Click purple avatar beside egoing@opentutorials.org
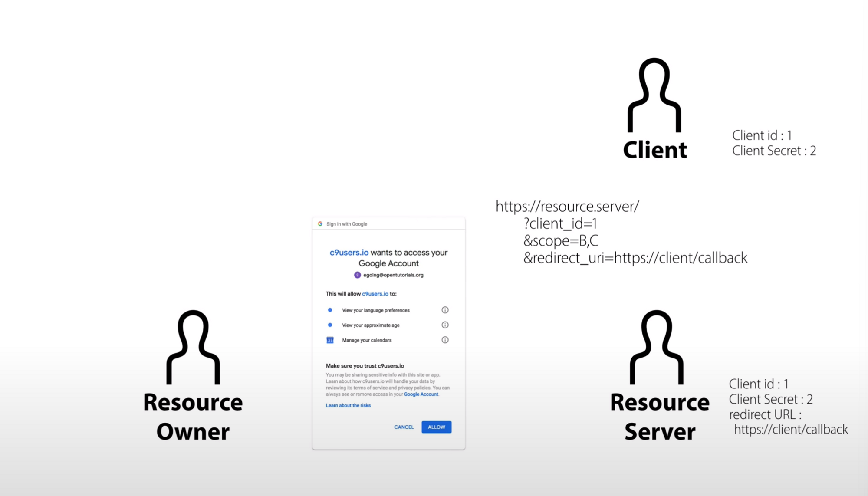Image resolution: width=868 pixels, height=496 pixels. 357,275
